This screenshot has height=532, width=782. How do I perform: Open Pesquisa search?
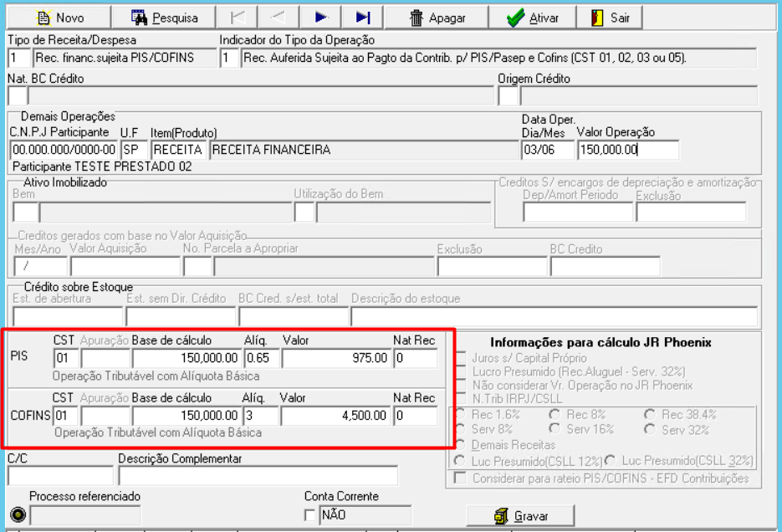tap(164, 18)
